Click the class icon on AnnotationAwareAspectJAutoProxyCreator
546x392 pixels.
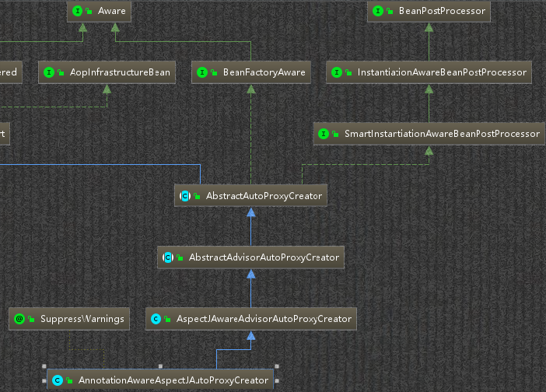58,380
